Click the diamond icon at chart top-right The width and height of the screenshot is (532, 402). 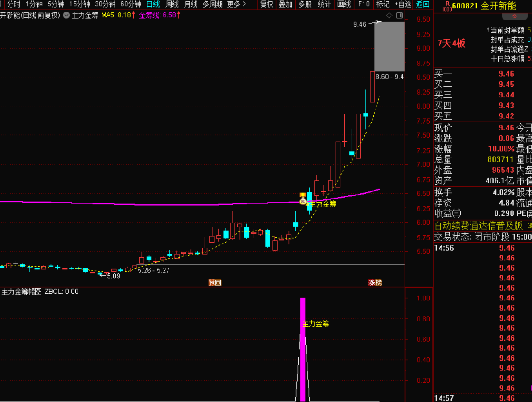click(389, 16)
